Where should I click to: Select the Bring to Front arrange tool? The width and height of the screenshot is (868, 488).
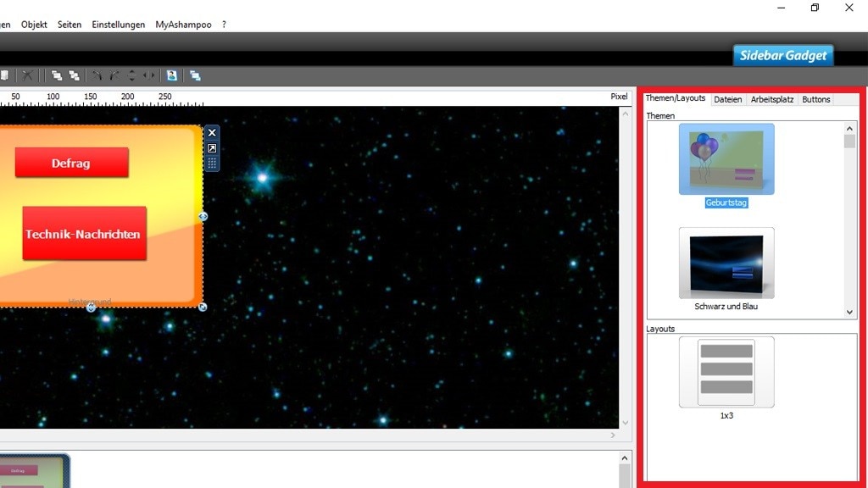(x=55, y=75)
